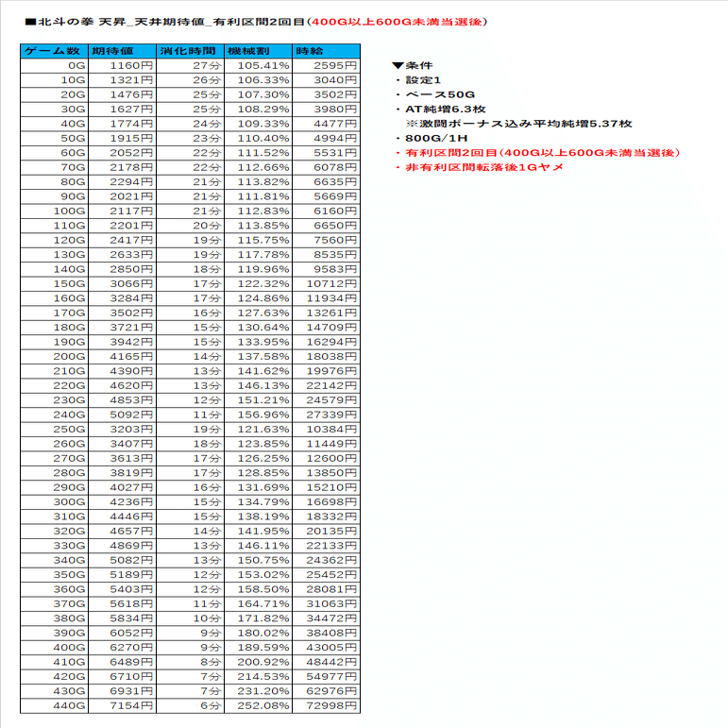Click the 4620円 expected value cell
The width and height of the screenshot is (728, 728).
(x=122, y=386)
